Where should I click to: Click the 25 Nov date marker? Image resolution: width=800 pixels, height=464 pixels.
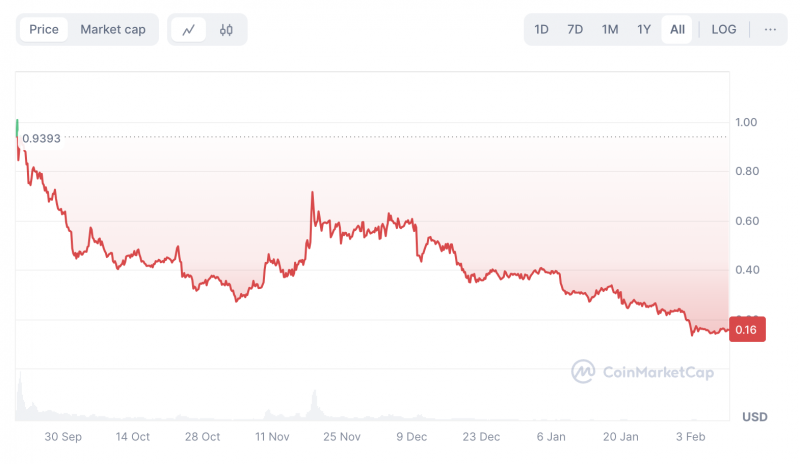[x=342, y=437]
